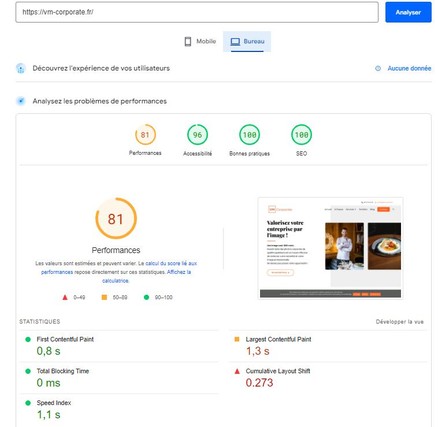This screenshot has height=427, width=438.
Task: Open the Aucune donnée link
Action: (x=409, y=68)
